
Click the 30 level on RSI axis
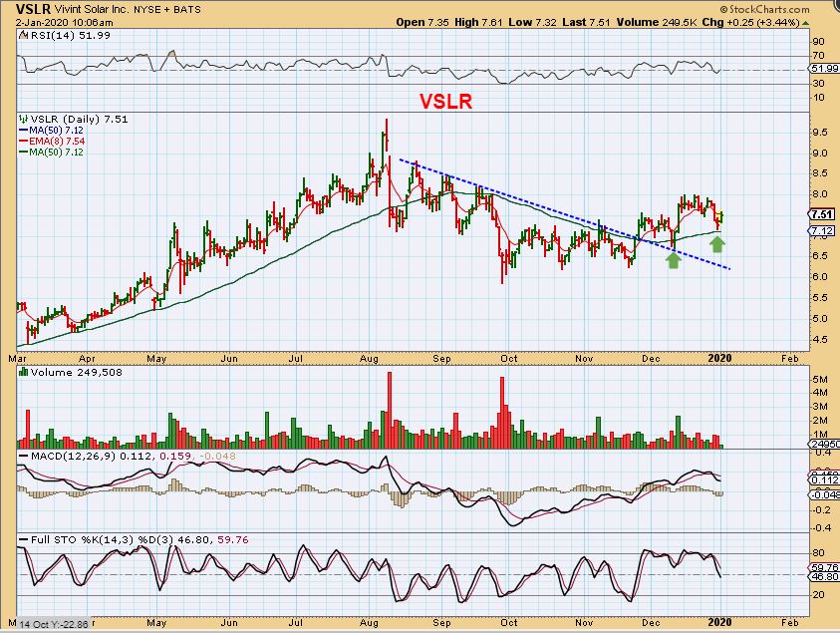pyautogui.click(x=818, y=84)
